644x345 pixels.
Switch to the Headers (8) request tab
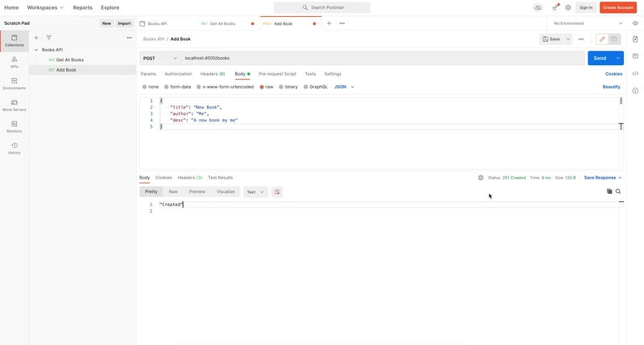pos(213,74)
